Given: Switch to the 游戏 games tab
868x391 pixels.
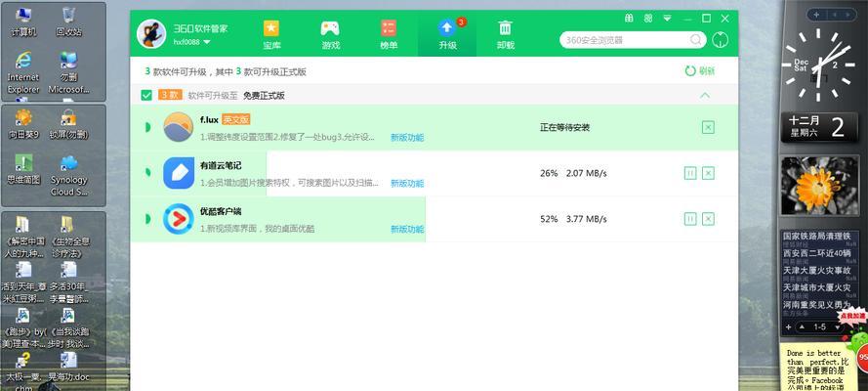Looking at the screenshot, I should point(330,35).
